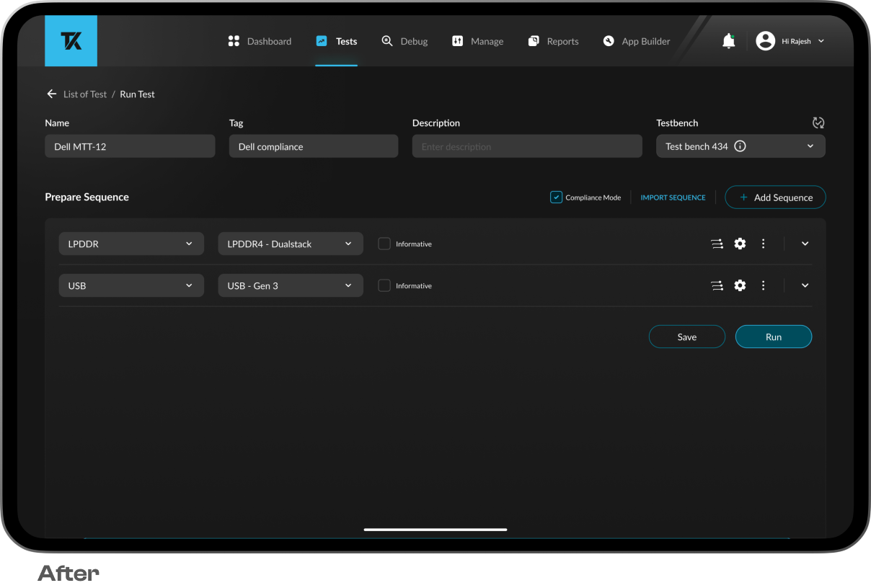Click inside the Description field
This screenshot has width=871, height=588.
tap(527, 146)
